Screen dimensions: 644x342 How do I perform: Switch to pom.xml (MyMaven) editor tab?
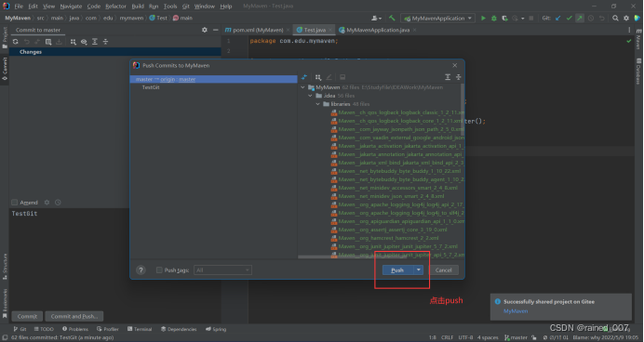258,30
